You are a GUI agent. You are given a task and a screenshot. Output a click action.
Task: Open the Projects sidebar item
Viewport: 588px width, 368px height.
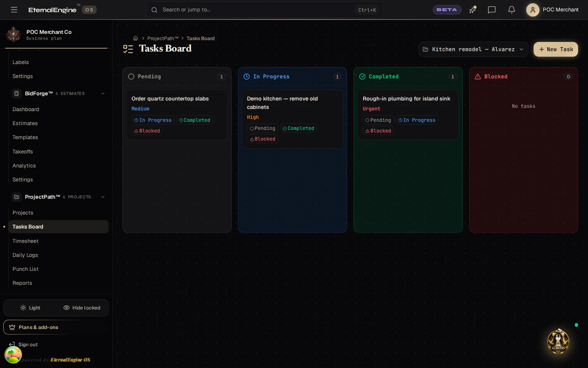coord(58,213)
